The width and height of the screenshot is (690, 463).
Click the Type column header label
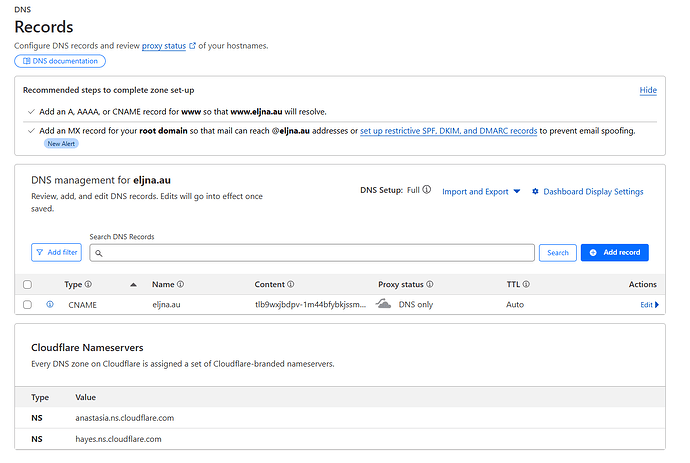pos(73,284)
